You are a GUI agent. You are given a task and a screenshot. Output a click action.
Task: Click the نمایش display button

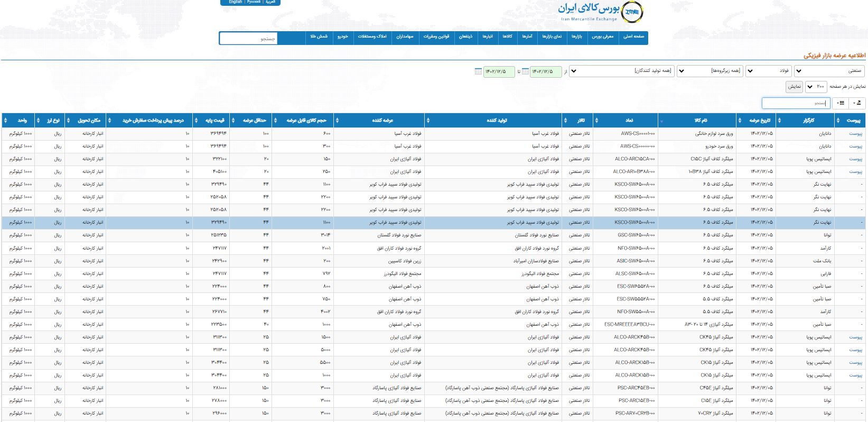(794, 86)
